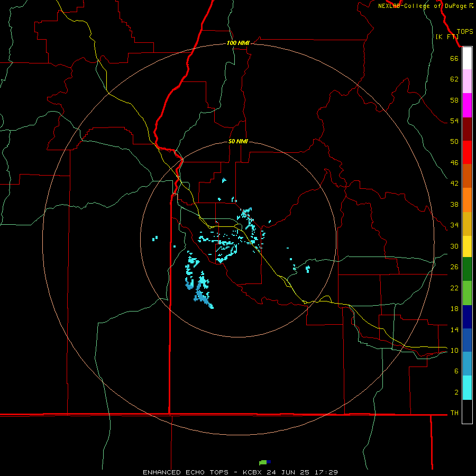Select the 38 legend value

[454, 204]
